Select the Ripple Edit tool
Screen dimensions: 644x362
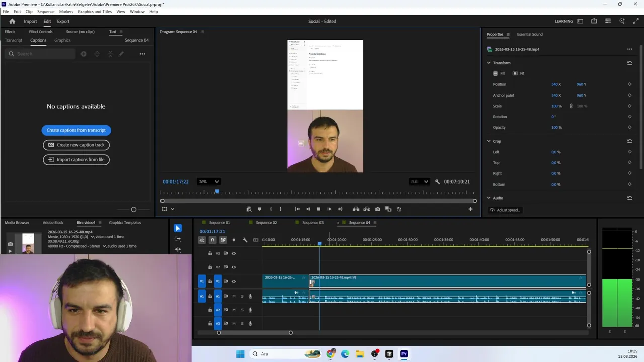pyautogui.click(x=178, y=249)
